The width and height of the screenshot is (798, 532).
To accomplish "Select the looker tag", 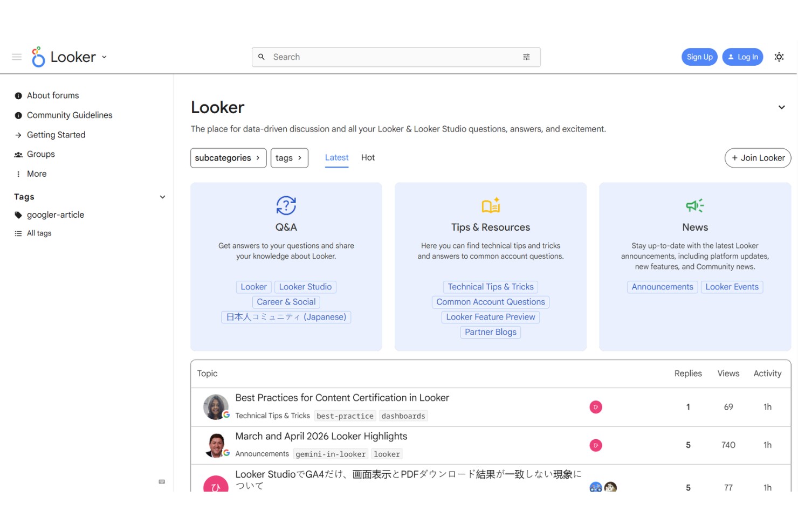I will click(387, 454).
